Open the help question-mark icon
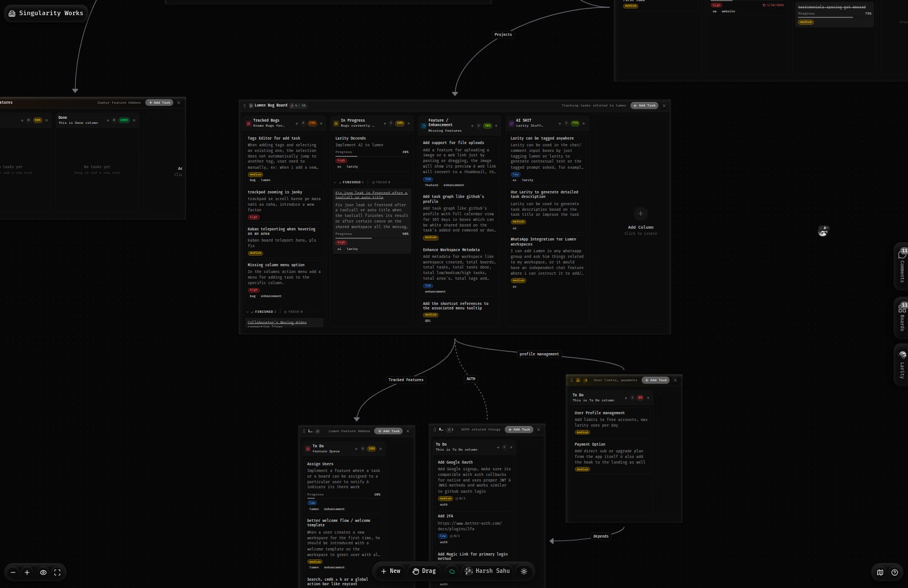Image resolution: width=908 pixels, height=588 pixels. pos(895,572)
